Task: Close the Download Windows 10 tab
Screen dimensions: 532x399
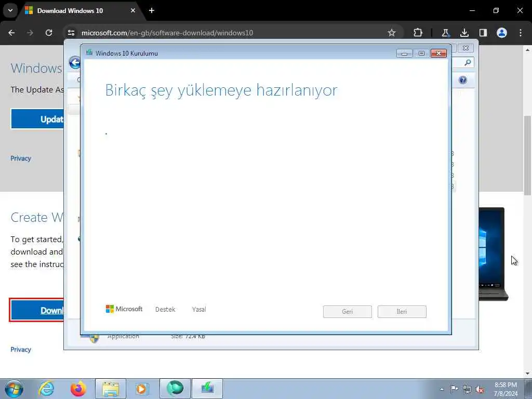Action: [133, 10]
